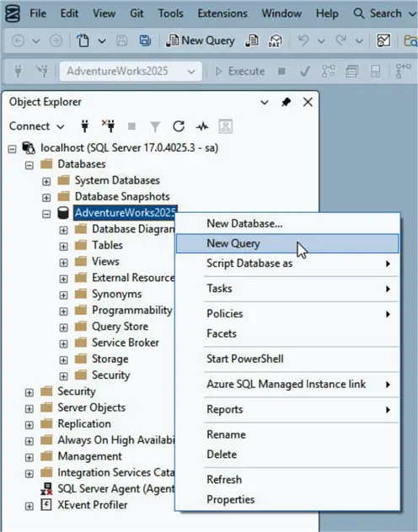Collapse the Databases folder node

(x=29, y=165)
